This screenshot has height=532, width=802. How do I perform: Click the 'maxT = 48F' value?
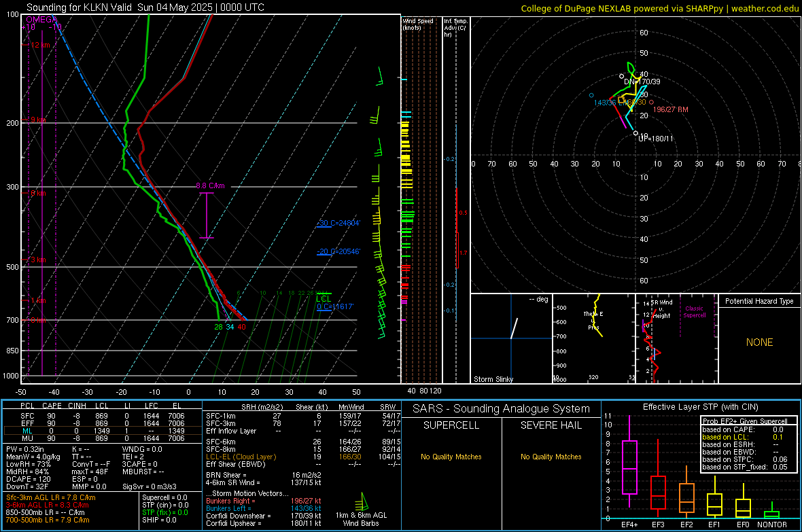pyautogui.click(x=90, y=472)
